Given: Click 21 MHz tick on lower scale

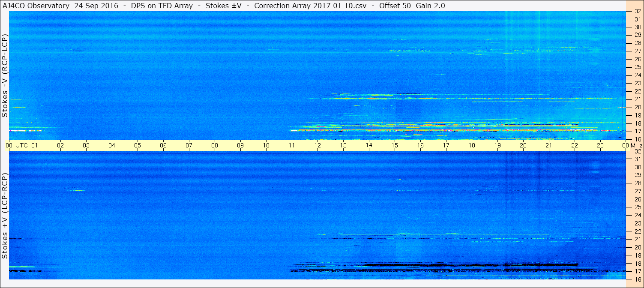Looking at the screenshot, I should tap(637, 239).
